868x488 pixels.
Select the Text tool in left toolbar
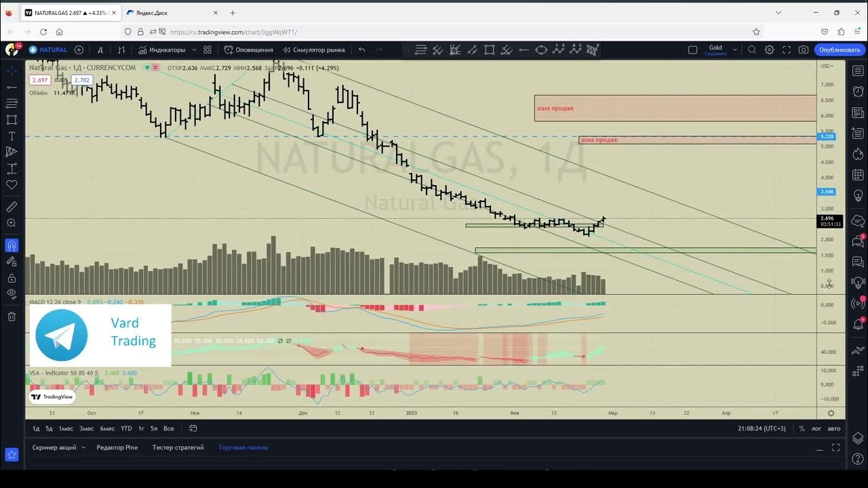click(12, 136)
